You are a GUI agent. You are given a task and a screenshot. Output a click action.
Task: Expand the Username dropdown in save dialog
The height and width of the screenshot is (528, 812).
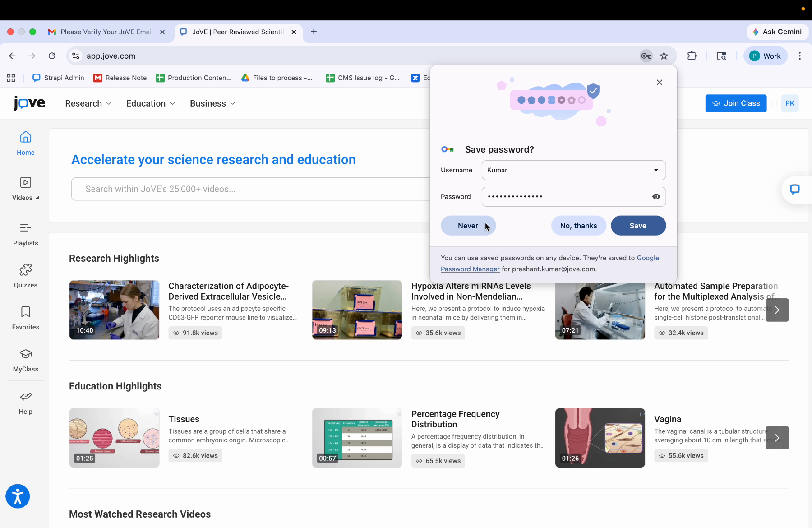point(656,170)
